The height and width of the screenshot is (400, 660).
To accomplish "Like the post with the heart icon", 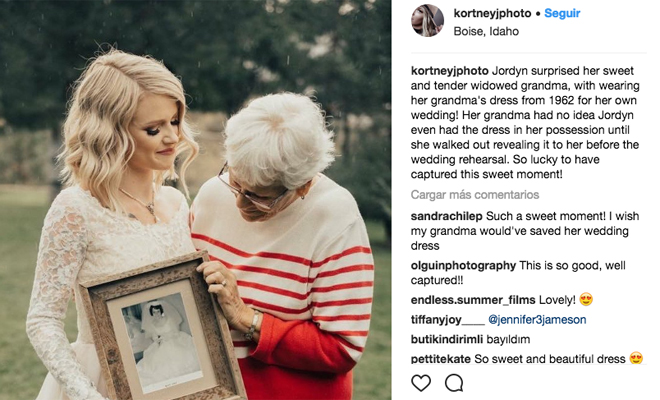I will pos(421,383).
